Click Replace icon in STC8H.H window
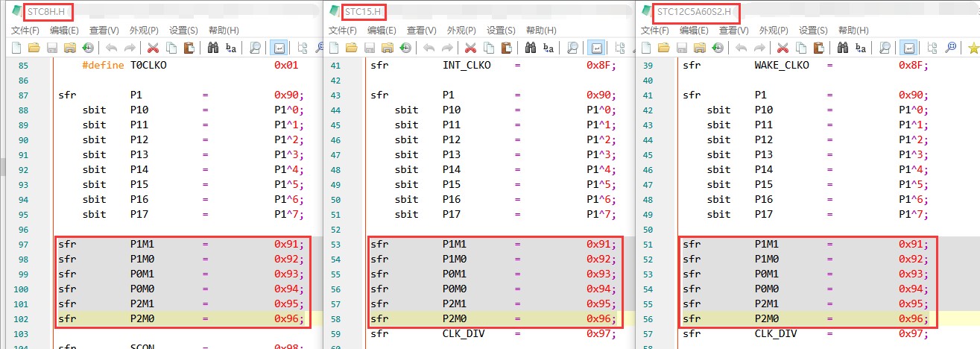This screenshot has width=980, height=349. point(231,48)
